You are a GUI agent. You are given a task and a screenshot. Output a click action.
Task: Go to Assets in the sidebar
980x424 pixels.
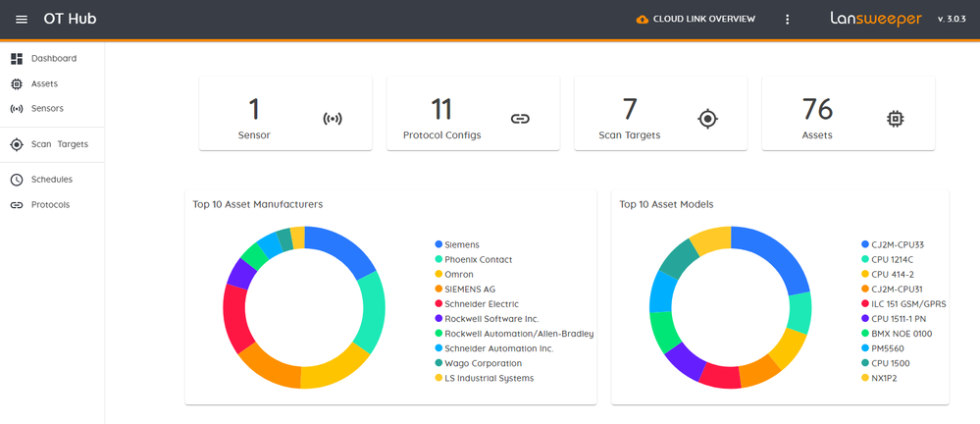pyautogui.click(x=44, y=84)
